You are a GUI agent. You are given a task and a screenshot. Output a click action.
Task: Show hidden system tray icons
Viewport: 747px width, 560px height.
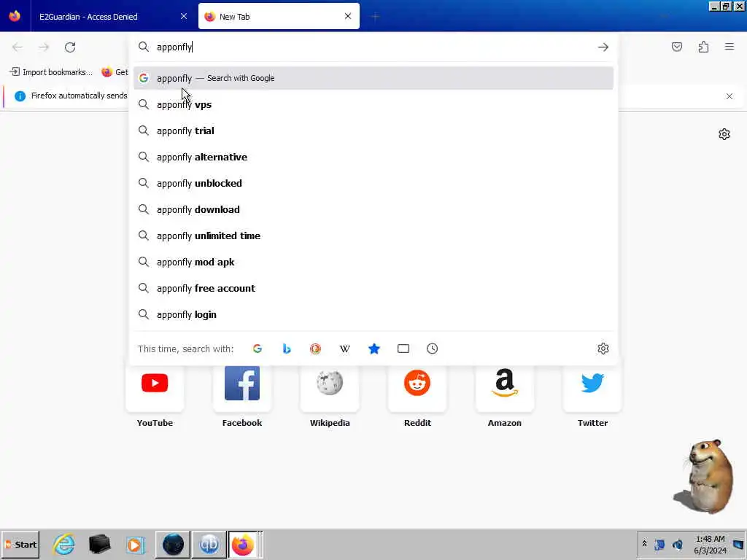point(644,543)
